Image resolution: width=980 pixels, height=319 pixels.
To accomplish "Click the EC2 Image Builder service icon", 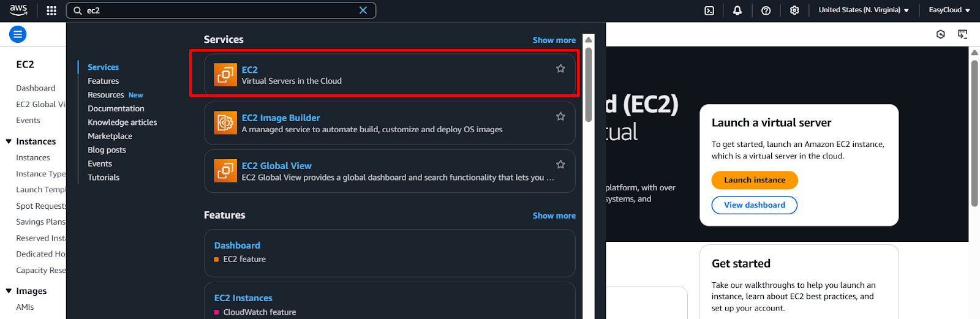I will [x=225, y=122].
